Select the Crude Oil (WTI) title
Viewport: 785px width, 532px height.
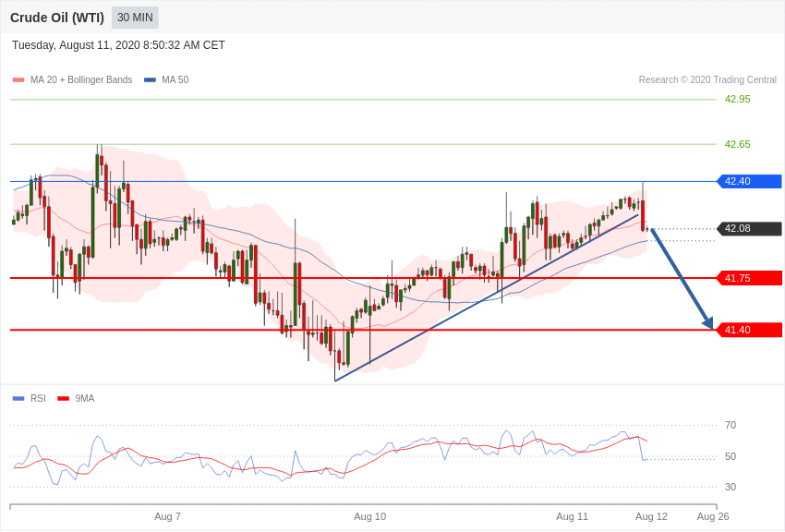click(57, 18)
